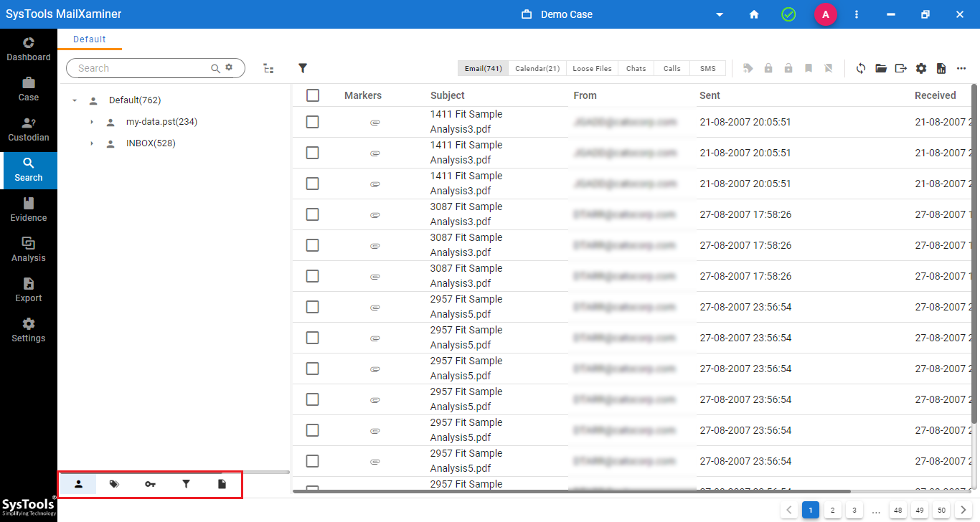
Task: Switch to the Calendar(21) tab
Action: point(537,68)
